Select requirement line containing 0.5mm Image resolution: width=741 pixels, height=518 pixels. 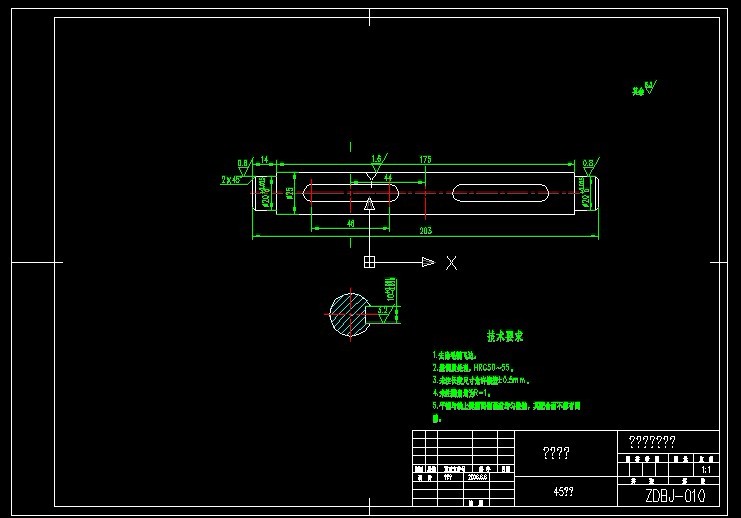click(481, 380)
